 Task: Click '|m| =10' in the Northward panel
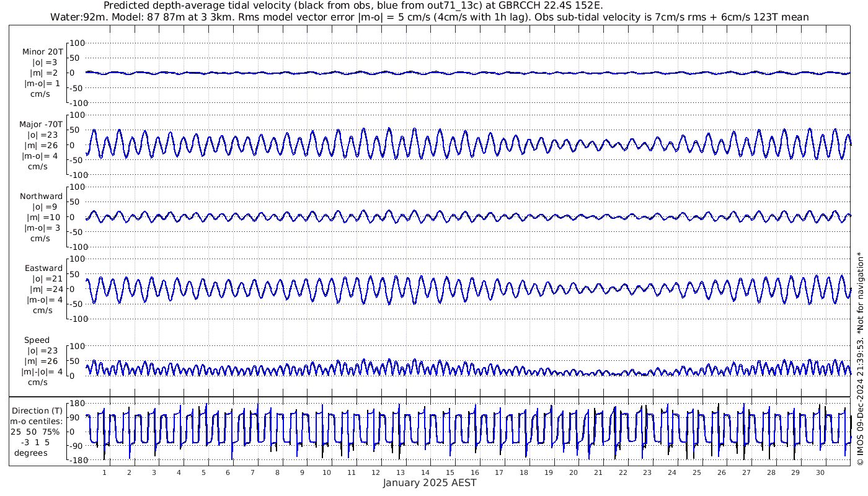click(x=45, y=218)
